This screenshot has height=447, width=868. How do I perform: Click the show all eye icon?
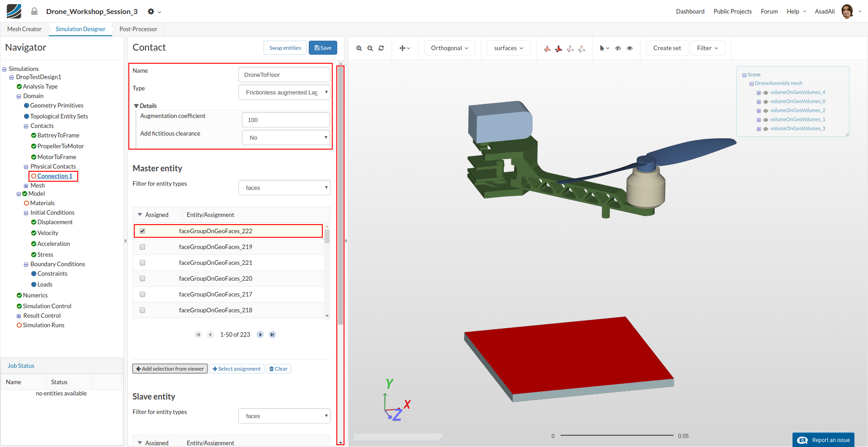click(630, 48)
